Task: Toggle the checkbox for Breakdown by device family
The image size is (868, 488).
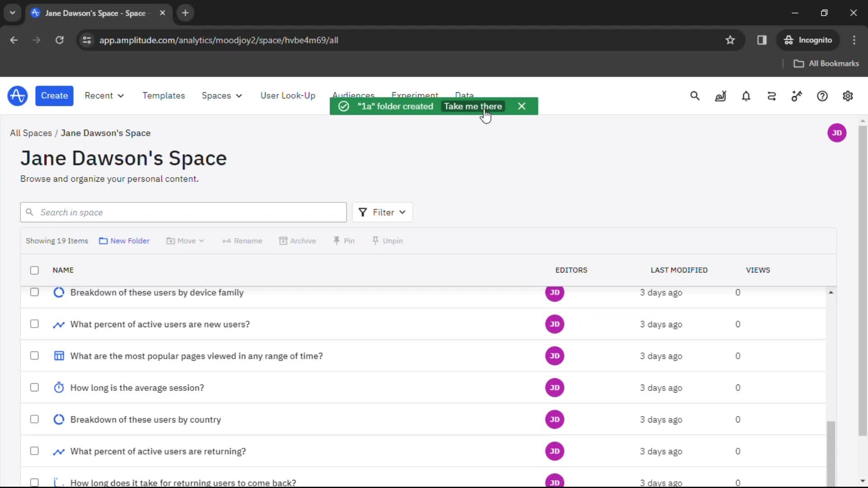Action: [x=34, y=292]
